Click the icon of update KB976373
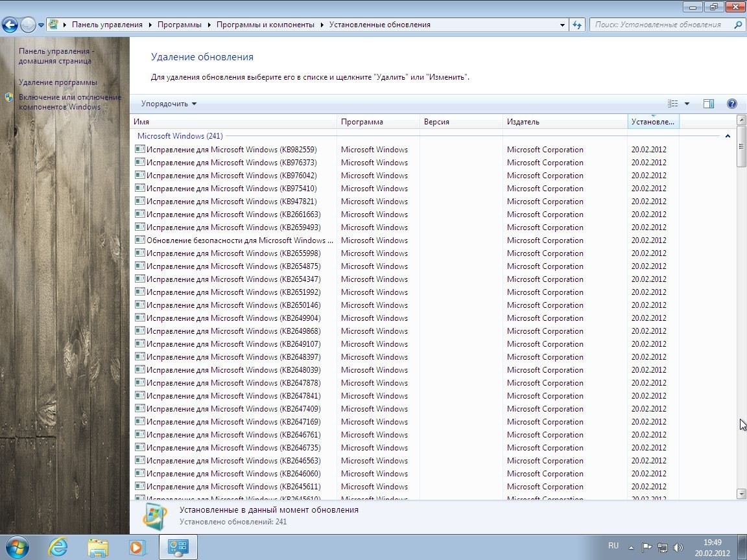 coord(139,163)
